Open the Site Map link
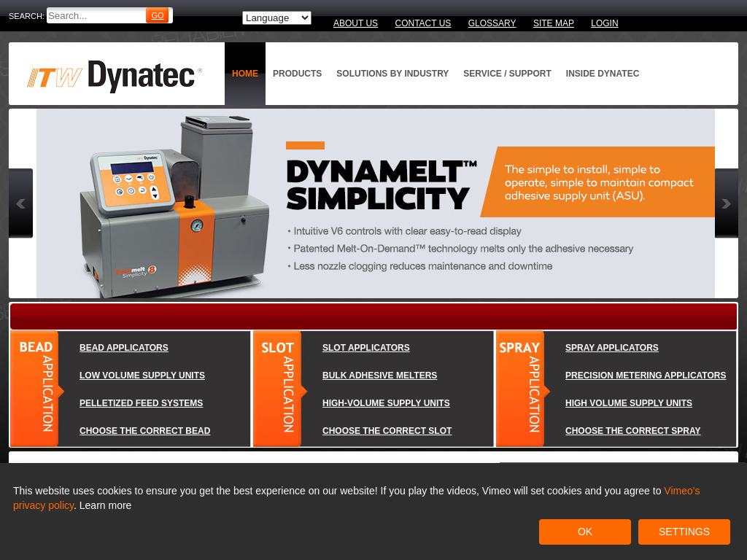The height and width of the screenshot is (560, 747). click(553, 23)
